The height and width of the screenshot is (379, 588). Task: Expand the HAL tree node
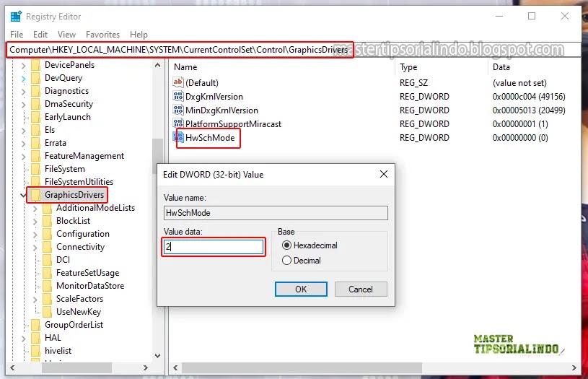(x=23, y=339)
